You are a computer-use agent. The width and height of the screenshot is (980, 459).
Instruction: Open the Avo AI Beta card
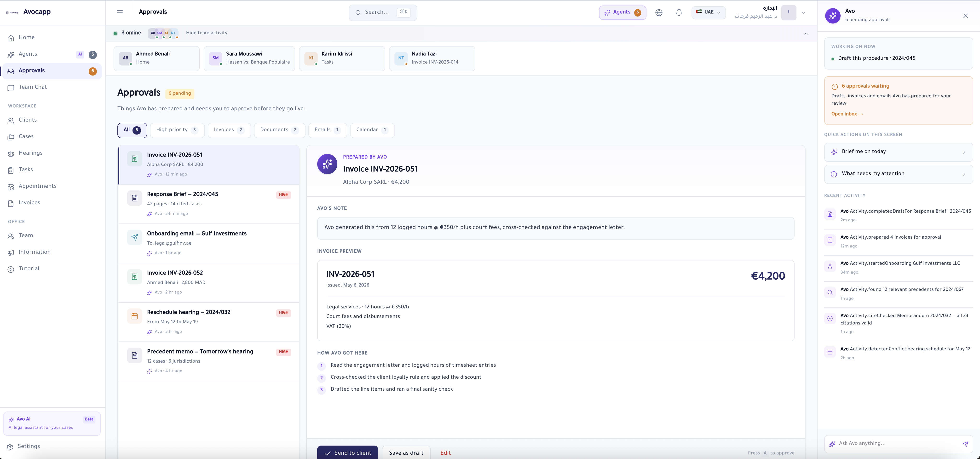[52, 423]
